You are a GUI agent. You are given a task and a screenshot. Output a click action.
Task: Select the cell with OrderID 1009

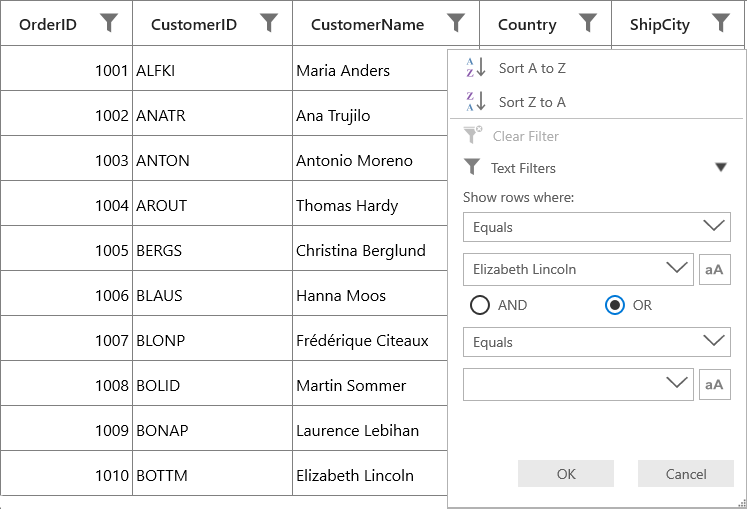coord(66,428)
